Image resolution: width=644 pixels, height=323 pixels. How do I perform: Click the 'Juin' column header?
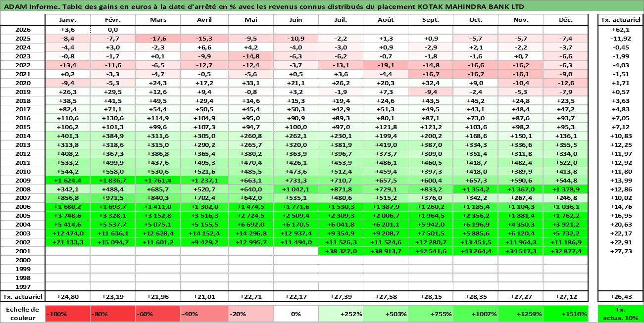click(296, 20)
